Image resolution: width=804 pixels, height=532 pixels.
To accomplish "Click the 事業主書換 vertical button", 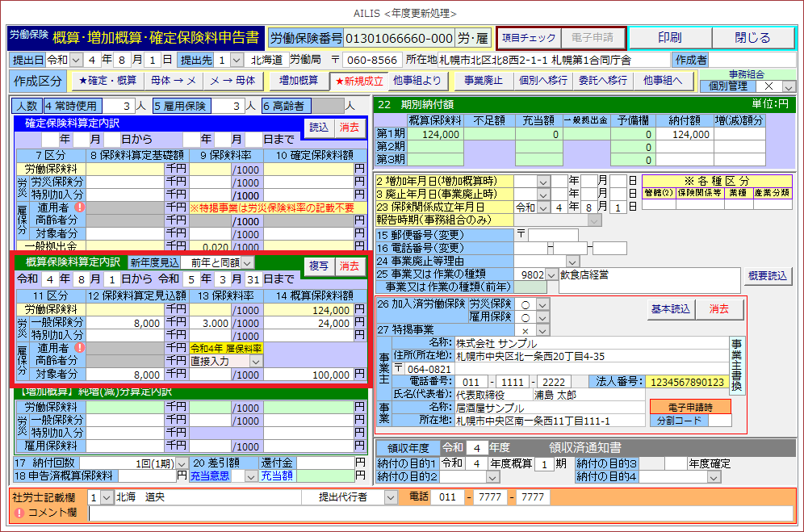I will pos(735,365).
